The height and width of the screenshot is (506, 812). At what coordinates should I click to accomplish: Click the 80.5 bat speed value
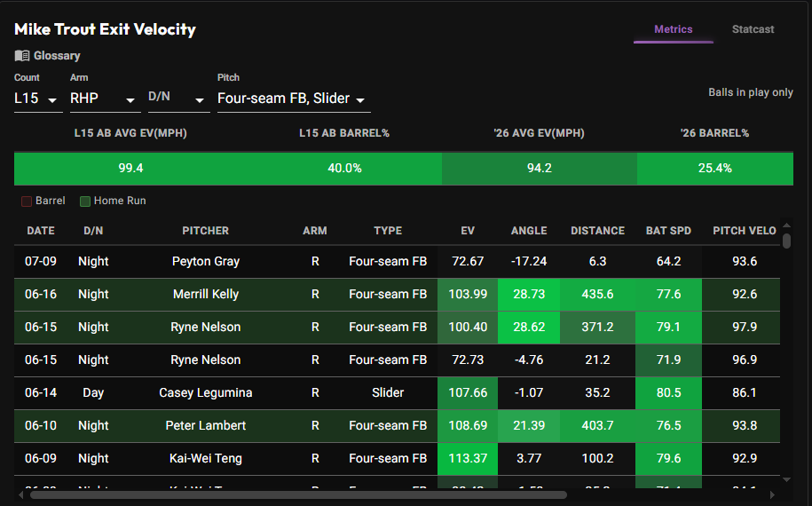coord(668,392)
